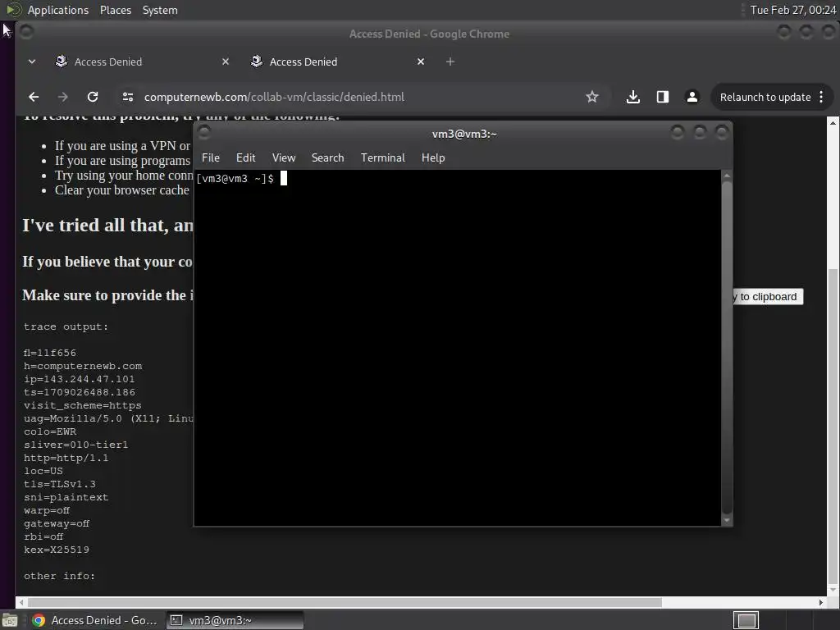Switch to second Access Denied tab
Screen dimensions: 840x630
click(x=337, y=62)
